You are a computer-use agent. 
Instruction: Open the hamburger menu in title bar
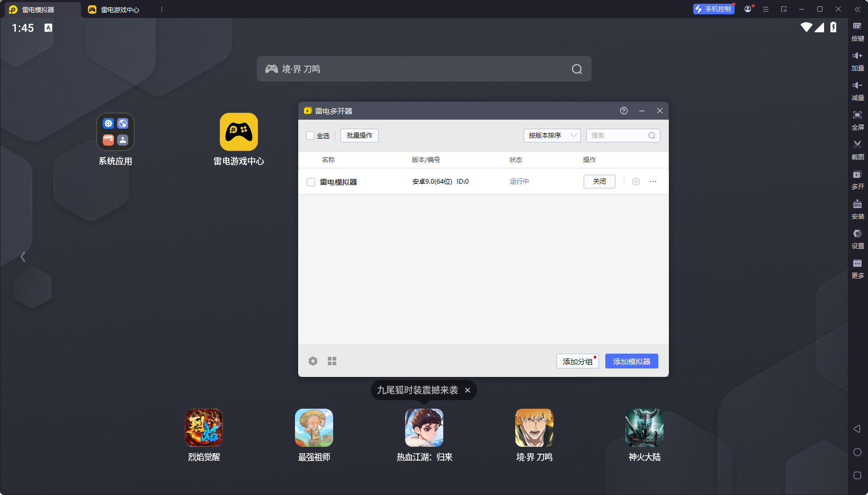click(766, 9)
